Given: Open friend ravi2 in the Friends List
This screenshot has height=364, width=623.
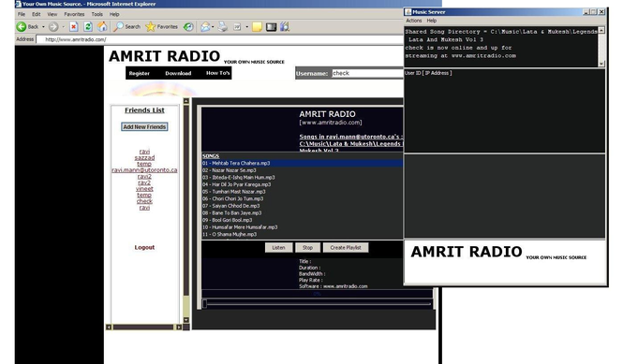Looking at the screenshot, I should pos(144,176).
